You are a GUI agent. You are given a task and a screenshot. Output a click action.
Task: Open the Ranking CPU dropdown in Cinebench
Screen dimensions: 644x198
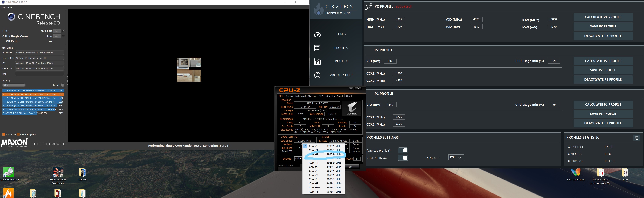point(14,85)
